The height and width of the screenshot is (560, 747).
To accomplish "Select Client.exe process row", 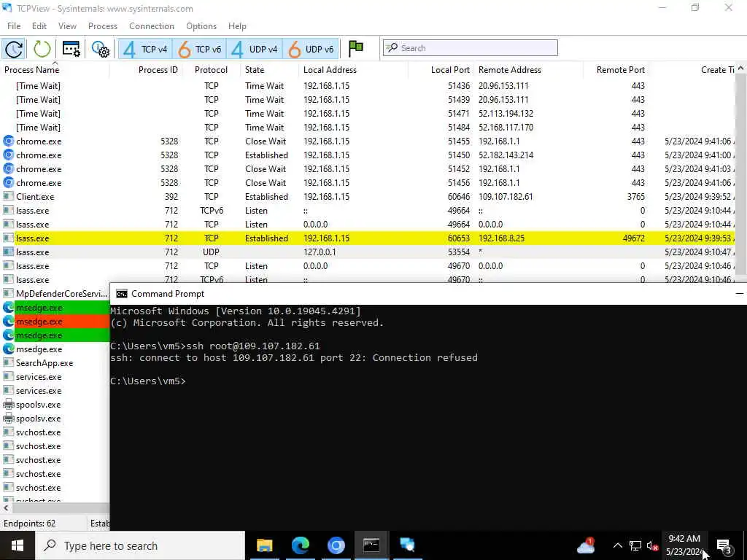I will [x=368, y=197].
